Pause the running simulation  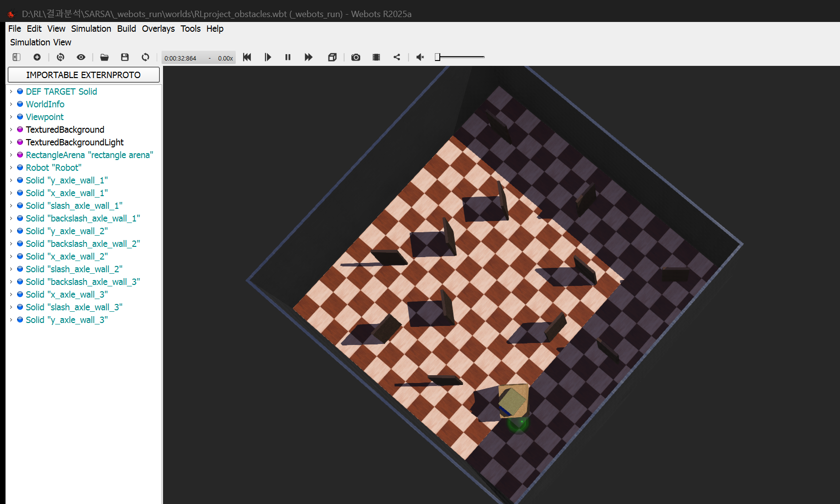pos(288,57)
